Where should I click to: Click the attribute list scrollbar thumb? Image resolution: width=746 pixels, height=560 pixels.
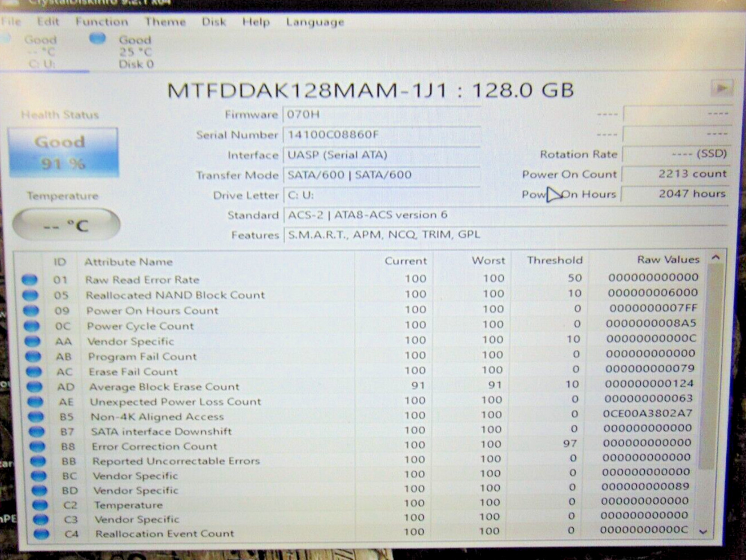710,367
